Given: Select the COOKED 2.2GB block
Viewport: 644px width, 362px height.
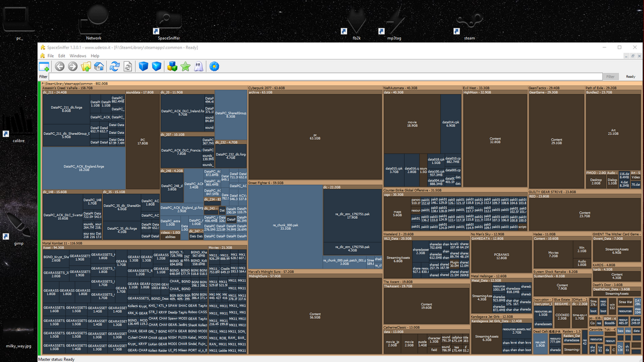Looking at the screenshot, I should [562, 317].
